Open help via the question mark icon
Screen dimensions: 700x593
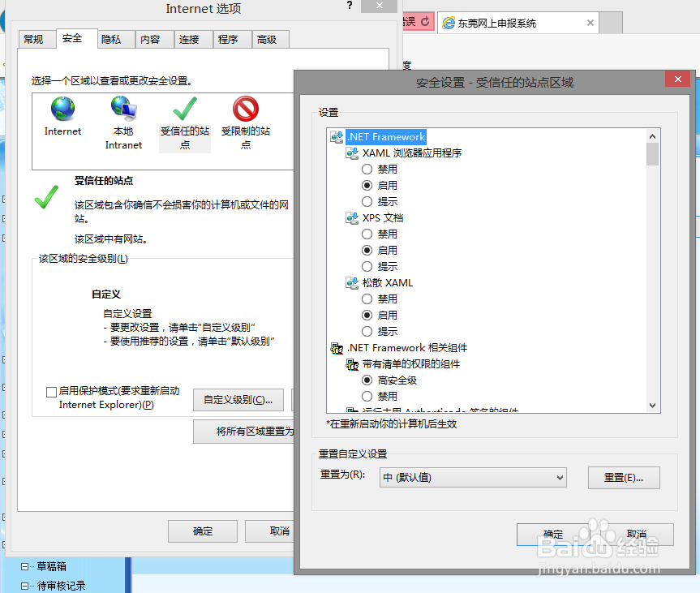click(x=349, y=6)
